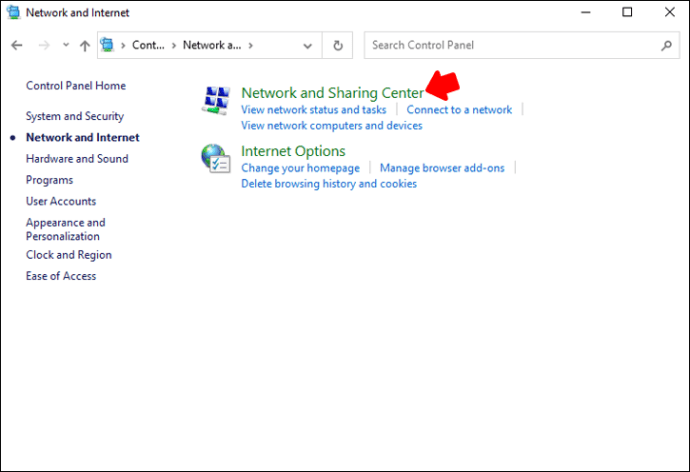Open the recent locations dropdown arrow
This screenshot has width=690, height=472.
pos(66,46)
